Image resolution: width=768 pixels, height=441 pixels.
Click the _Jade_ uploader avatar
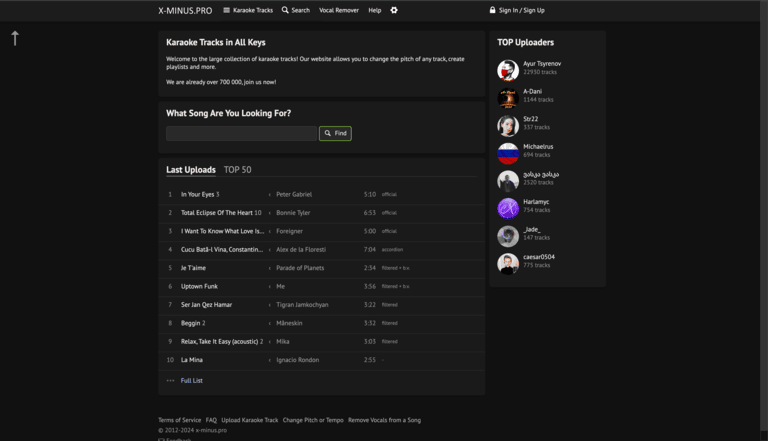[x=508, y=236]
